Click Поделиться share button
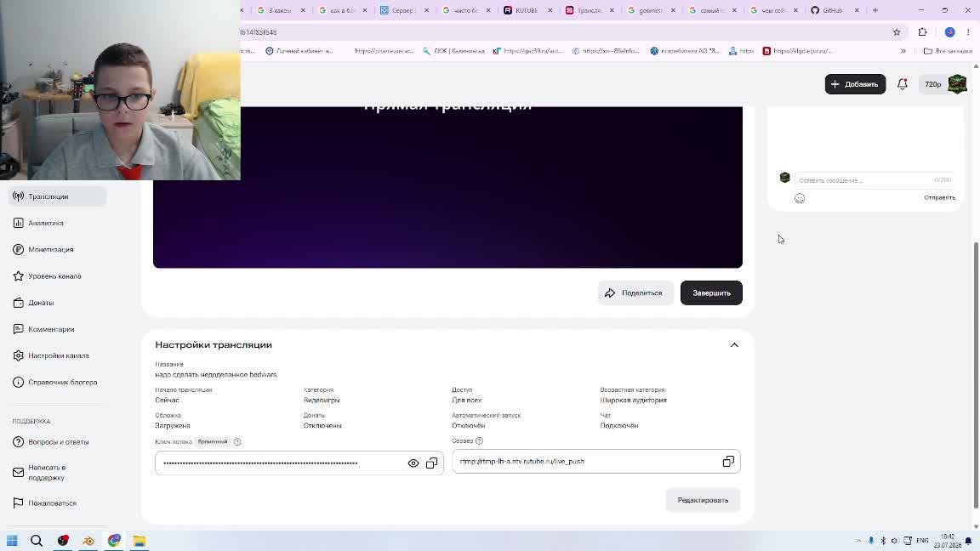This screenshot has width=980, height=551. [635, 293]
